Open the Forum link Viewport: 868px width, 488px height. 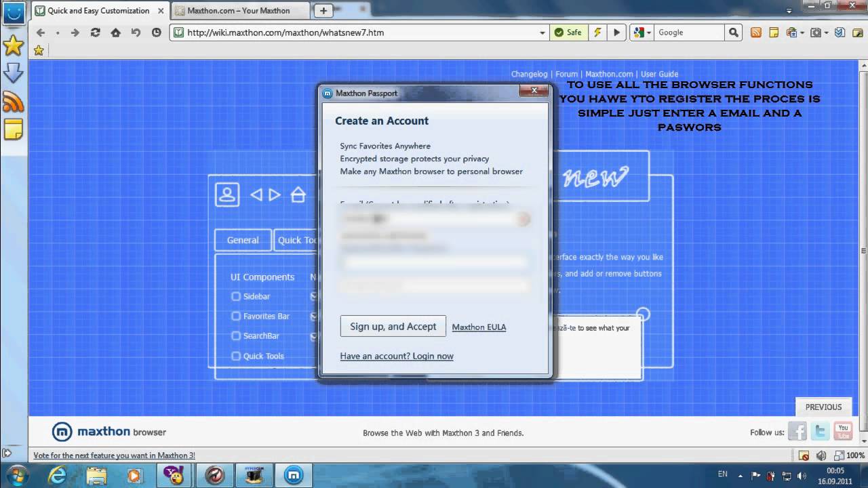point(567,74)
